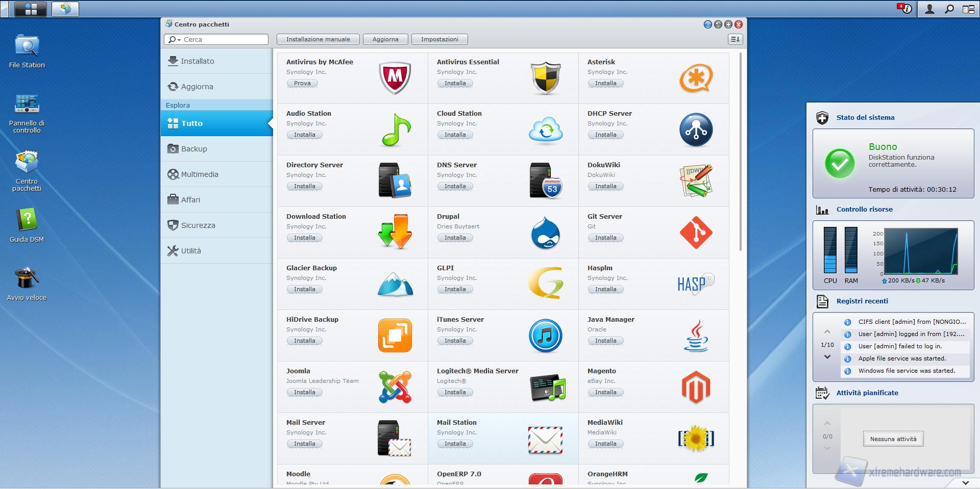980x489 pixels.
Task: Click the package list vertical scrollbar
Action: [741, 153]
